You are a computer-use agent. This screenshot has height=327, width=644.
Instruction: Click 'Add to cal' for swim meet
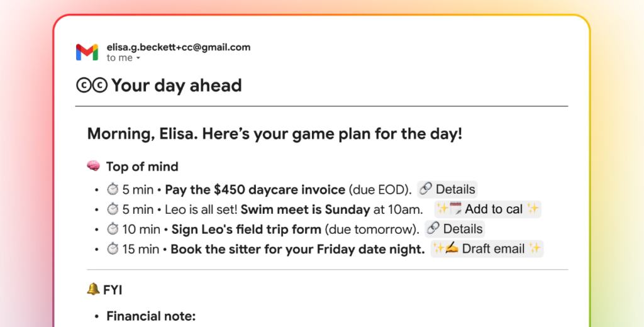pyautogui.click(x=488, y=209)
